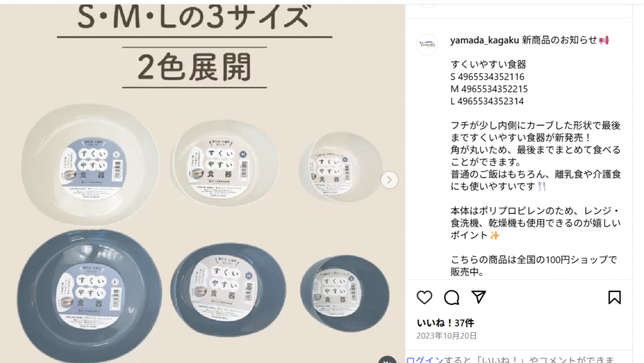Close the bottom banner with X button
This screenshot has width=644, height=363.
(387, 360)
